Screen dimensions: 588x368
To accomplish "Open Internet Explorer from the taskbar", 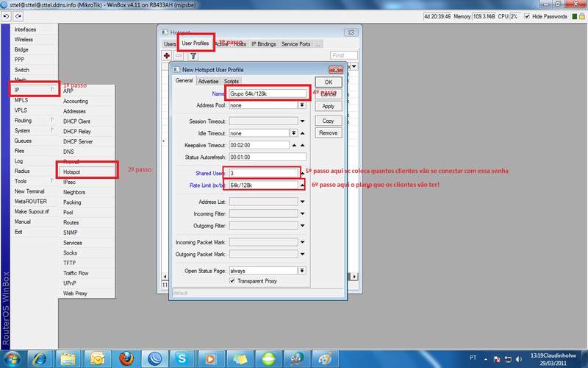I will coord(40,359).
